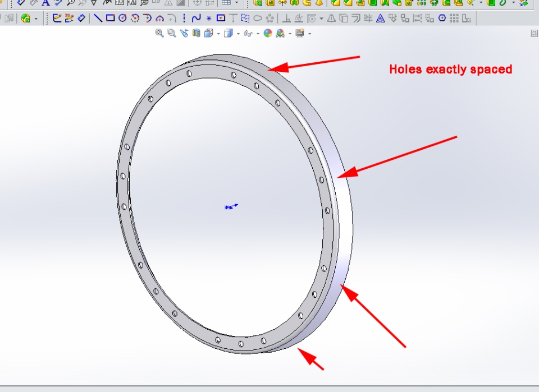This screenshot has width=539, height=392.
Task: Pick the Circle sketch tool
Action: 123,18
